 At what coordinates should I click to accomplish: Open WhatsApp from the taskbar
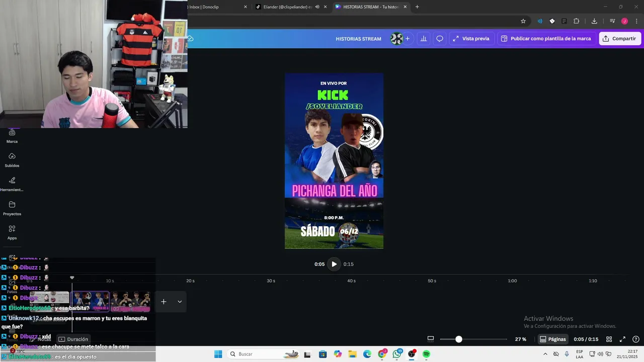coord(397,354)
